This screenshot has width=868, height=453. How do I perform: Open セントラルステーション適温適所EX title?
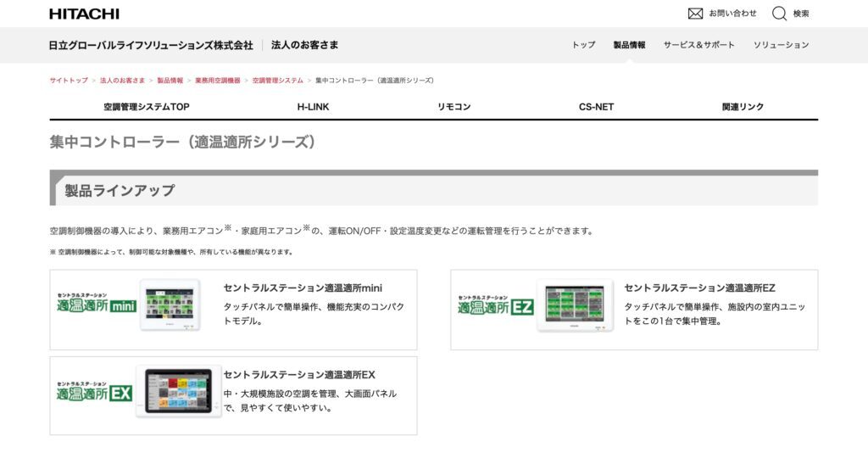[x=299, y=375]
